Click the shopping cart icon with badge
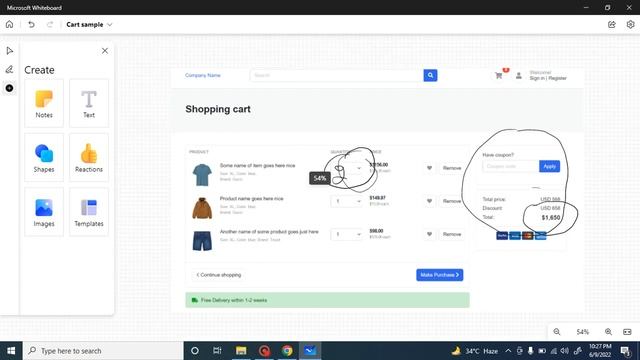The width and height of the screenshot is (640, 360). (499, 76)
